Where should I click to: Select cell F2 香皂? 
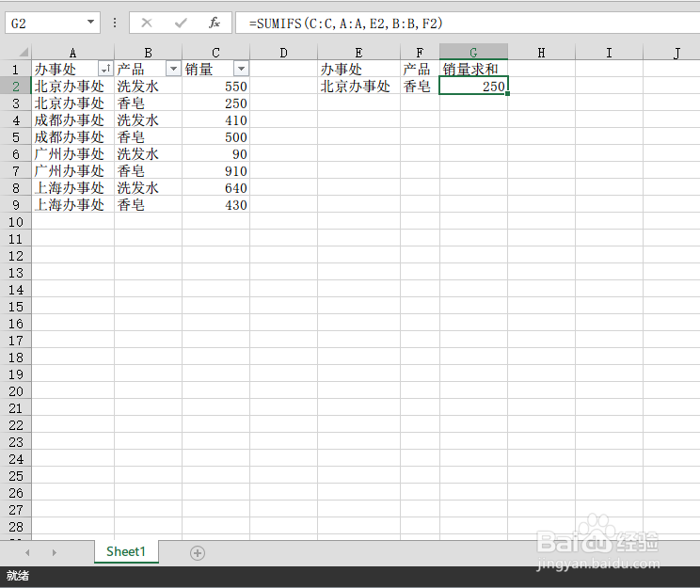click(x=420, y=86)
